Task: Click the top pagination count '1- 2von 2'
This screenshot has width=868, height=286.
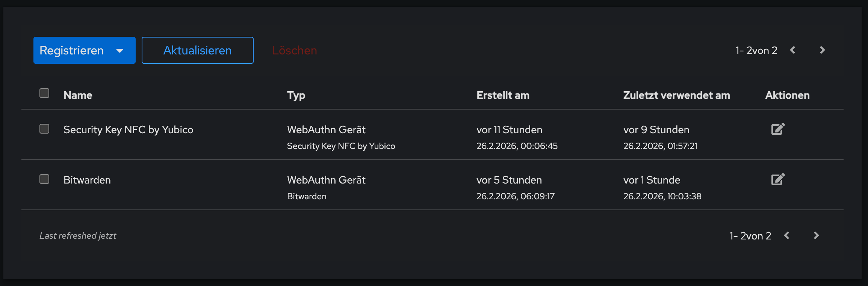Action: 756,50
